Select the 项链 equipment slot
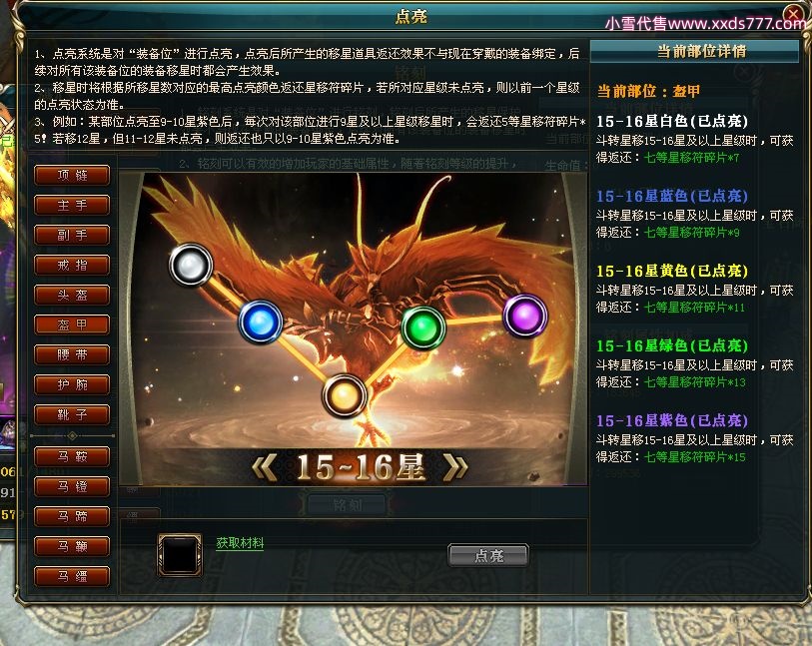 (72, 175)
